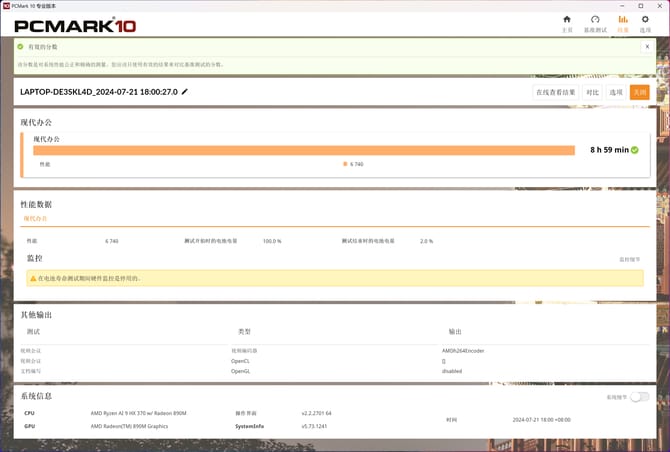This screenshot has height=452, width=670.
Task: Click the 选项 button next to 对比
Action: 616,92
